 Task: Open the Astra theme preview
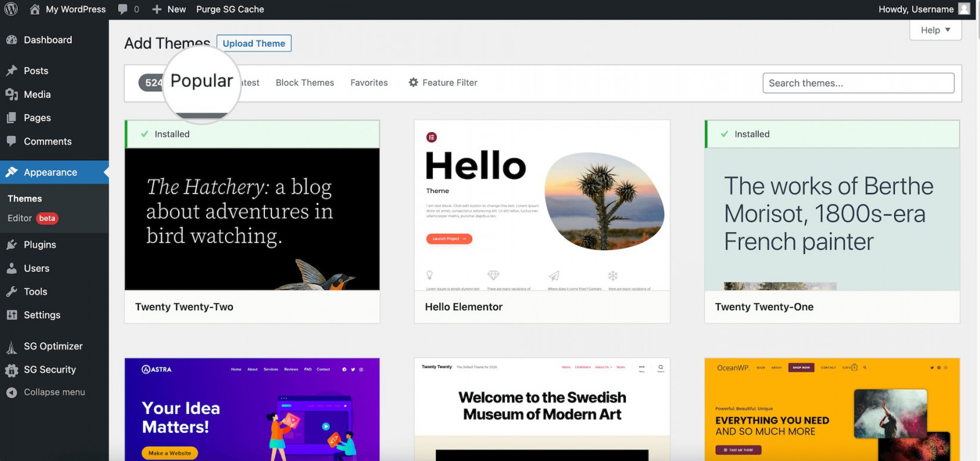[252, 409]
